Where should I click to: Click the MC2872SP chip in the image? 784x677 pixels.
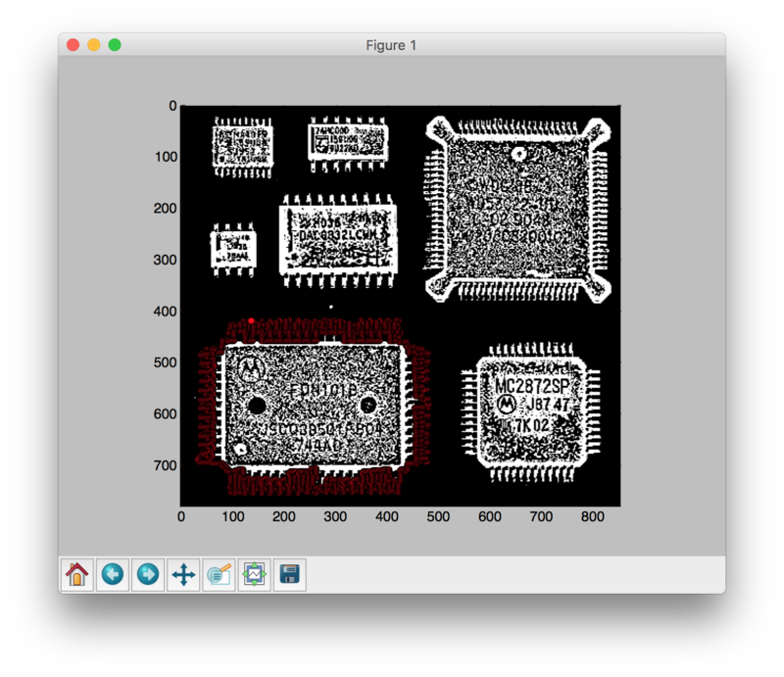(531, 412)
